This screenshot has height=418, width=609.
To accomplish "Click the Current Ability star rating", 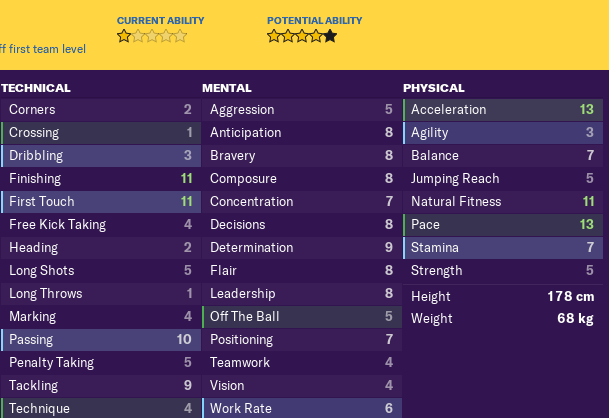I will point(152,36).
